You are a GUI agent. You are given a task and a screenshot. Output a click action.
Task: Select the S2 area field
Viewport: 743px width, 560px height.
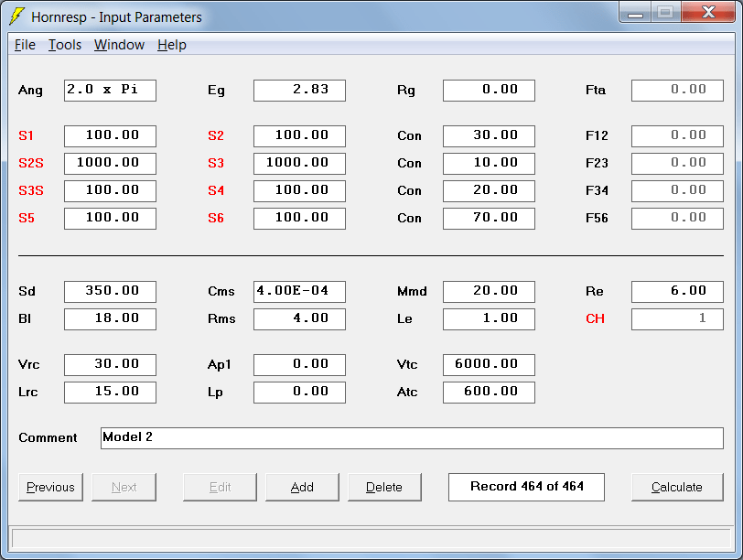(299, 136)
